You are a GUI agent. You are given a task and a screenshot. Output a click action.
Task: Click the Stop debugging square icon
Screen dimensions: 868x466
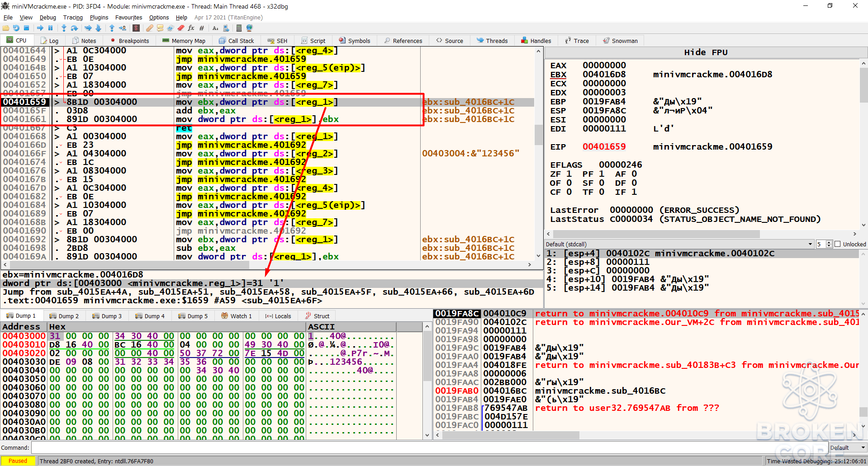click(x=27, y=28)
